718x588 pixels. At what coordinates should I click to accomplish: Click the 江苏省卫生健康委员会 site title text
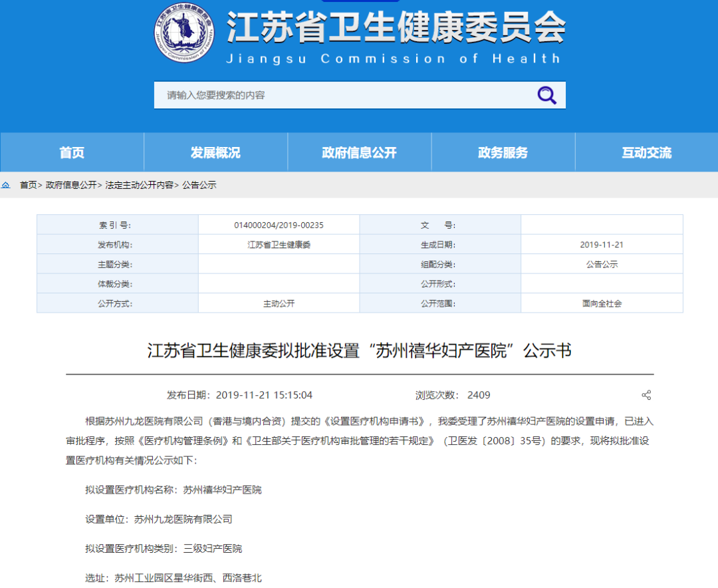(396, 28)
